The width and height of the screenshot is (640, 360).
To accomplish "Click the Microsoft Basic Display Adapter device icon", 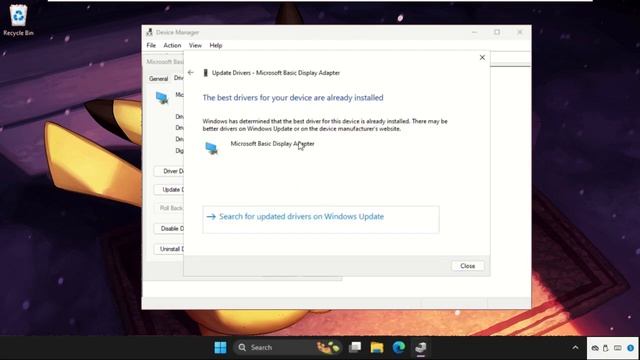I will point(211,148).
